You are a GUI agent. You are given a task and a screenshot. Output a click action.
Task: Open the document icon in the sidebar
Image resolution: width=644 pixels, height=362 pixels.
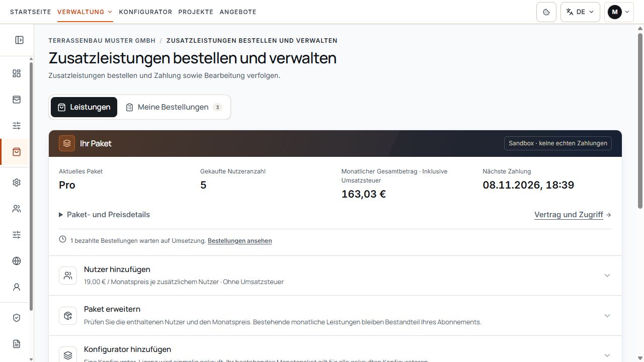[x=17, y=344]
